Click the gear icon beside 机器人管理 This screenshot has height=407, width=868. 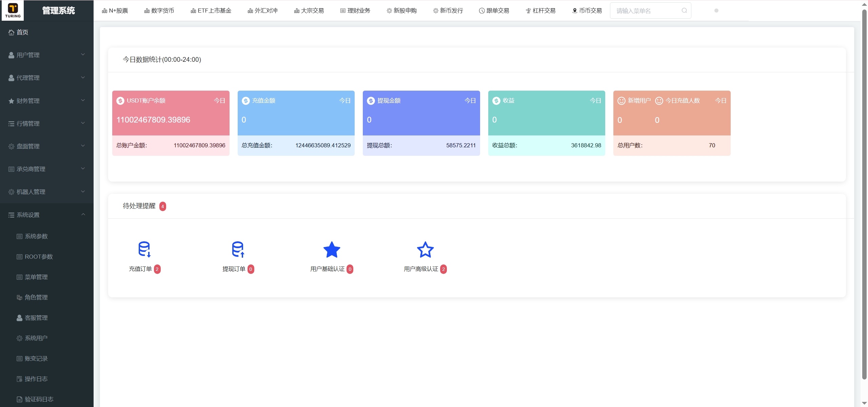point(11,192)
